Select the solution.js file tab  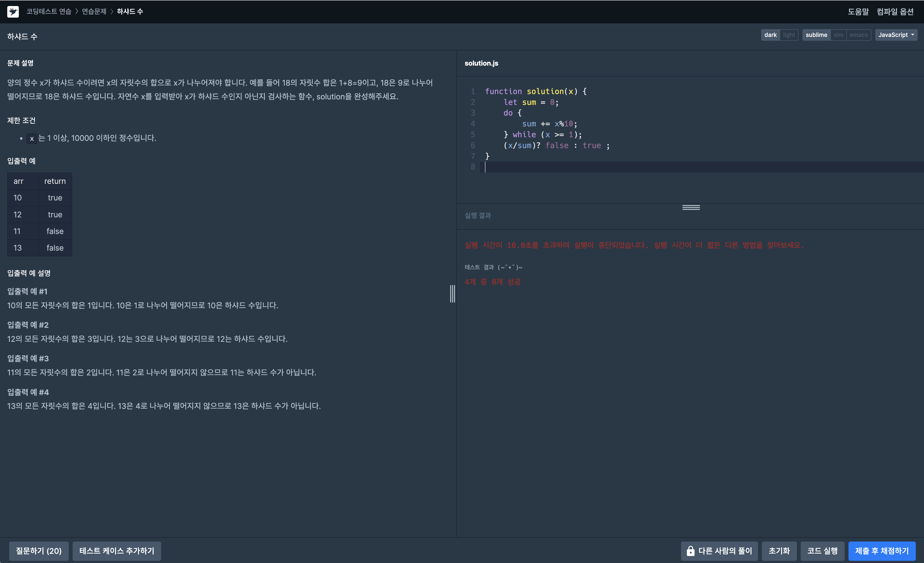481,63
